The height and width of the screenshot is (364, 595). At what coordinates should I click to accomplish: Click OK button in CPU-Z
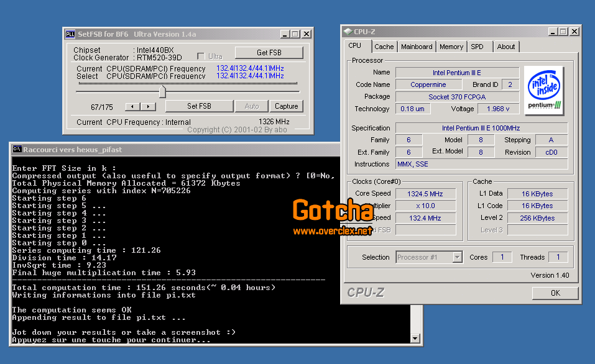[x=555, y=293]
